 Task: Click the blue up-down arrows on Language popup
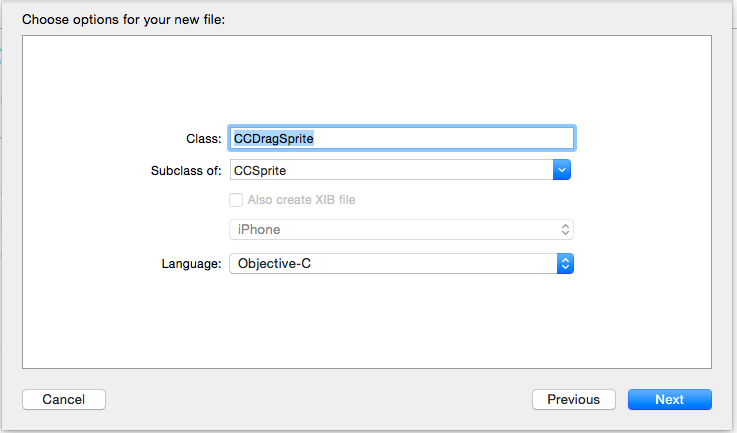(565, 264)
